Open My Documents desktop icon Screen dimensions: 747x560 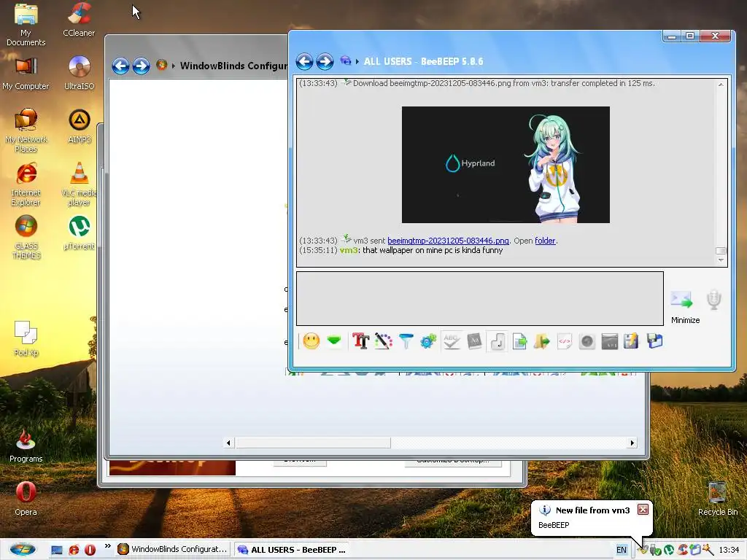point(26,25)
